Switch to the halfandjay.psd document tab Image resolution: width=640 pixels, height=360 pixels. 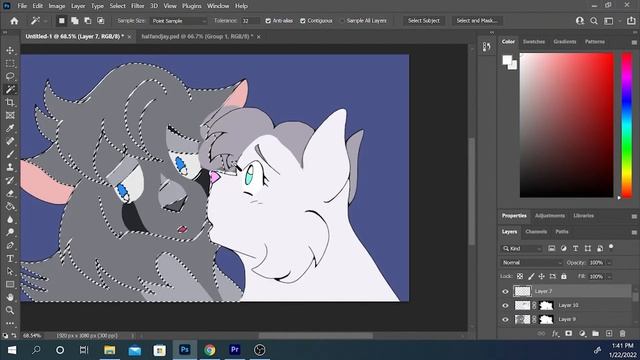tap(197, 36)
